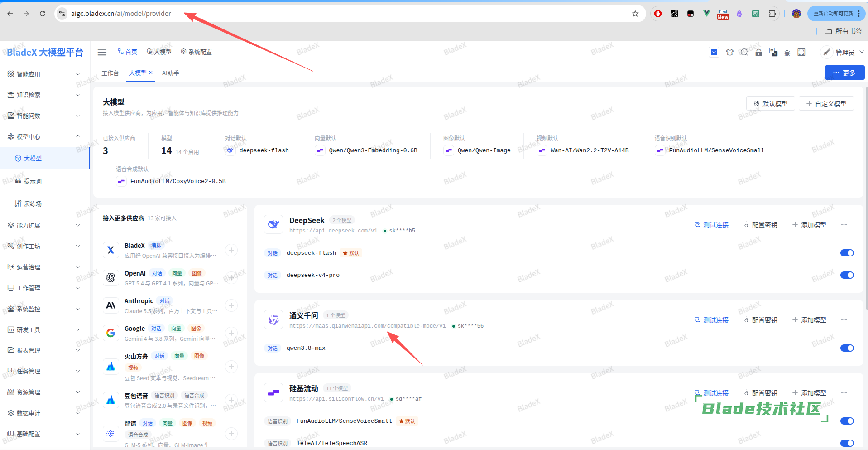Click the OpenAI logo icon

(111, 278)
